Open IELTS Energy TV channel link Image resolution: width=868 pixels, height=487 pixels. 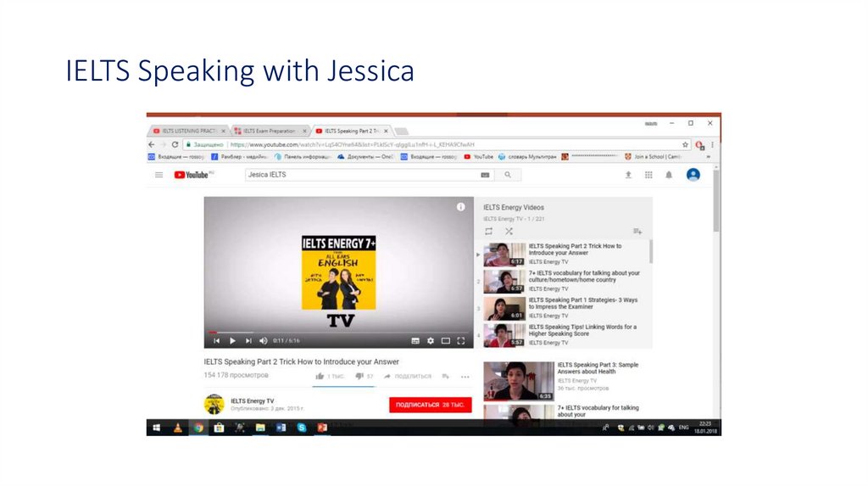coord(252,400)
